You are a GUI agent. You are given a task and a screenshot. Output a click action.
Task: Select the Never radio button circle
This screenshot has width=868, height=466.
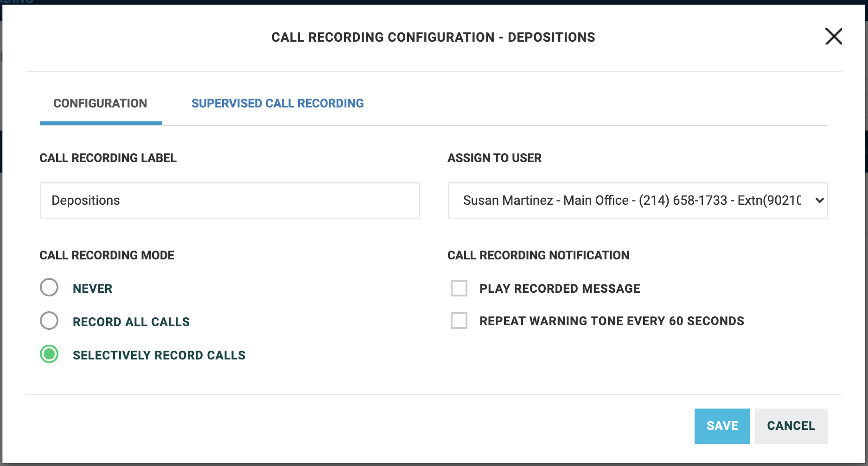pos(49,287)
